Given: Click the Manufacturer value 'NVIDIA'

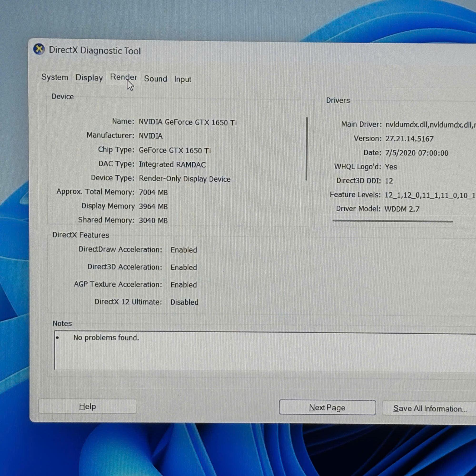Looking at the screenshot, I should (x=151, y=136).
